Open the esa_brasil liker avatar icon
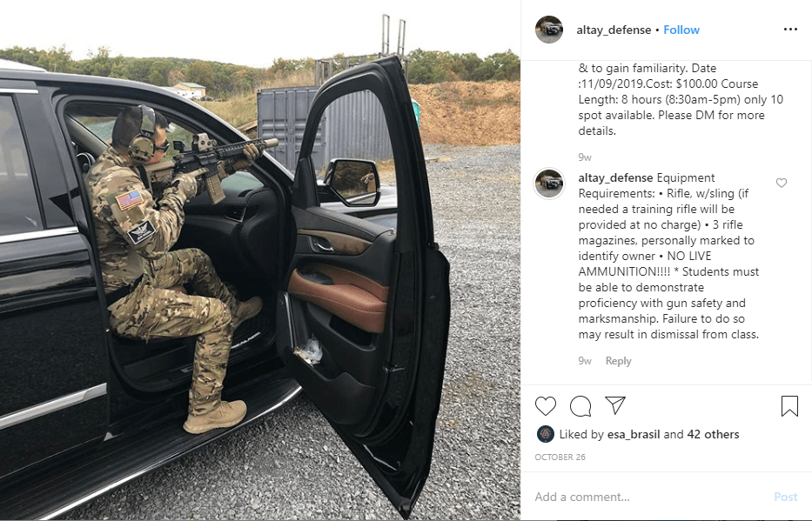This screenshot has width=812, height=521. (546, 434)
